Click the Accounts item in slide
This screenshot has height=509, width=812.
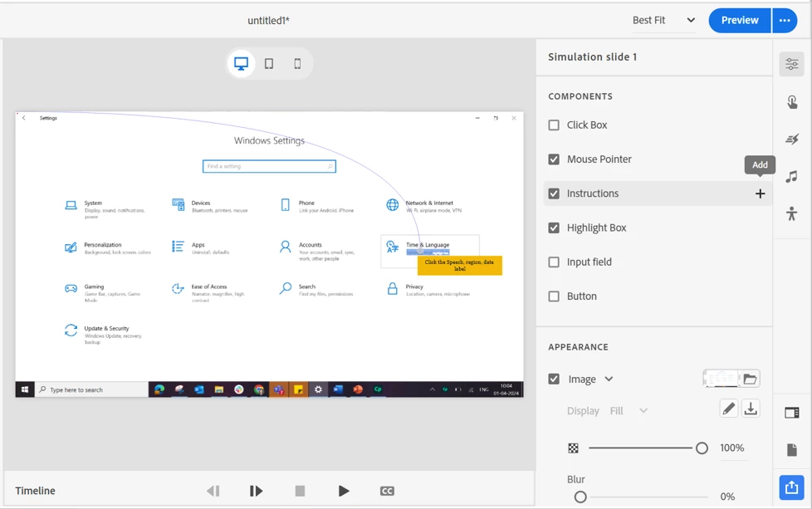[317, 251]
